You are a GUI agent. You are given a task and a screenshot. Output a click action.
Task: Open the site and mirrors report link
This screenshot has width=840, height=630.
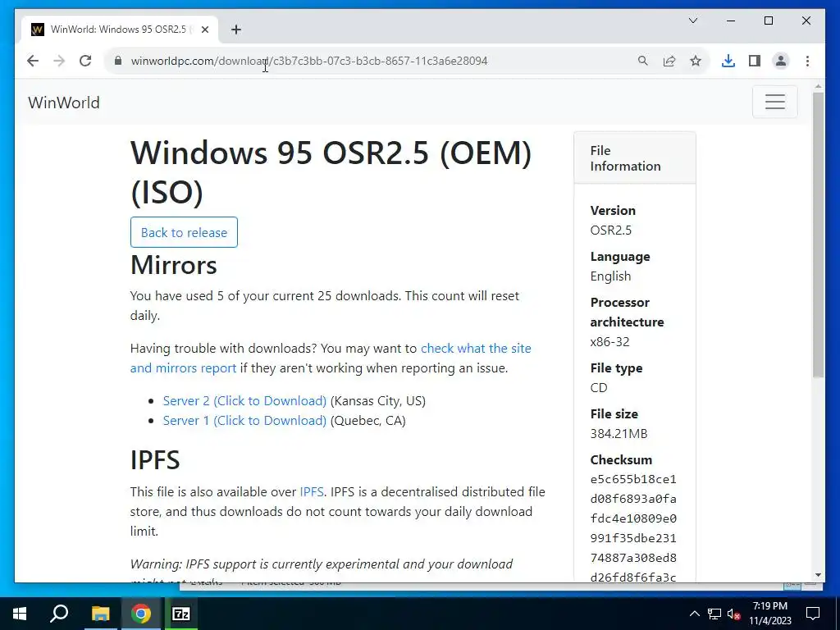click(x=331, y=358)
